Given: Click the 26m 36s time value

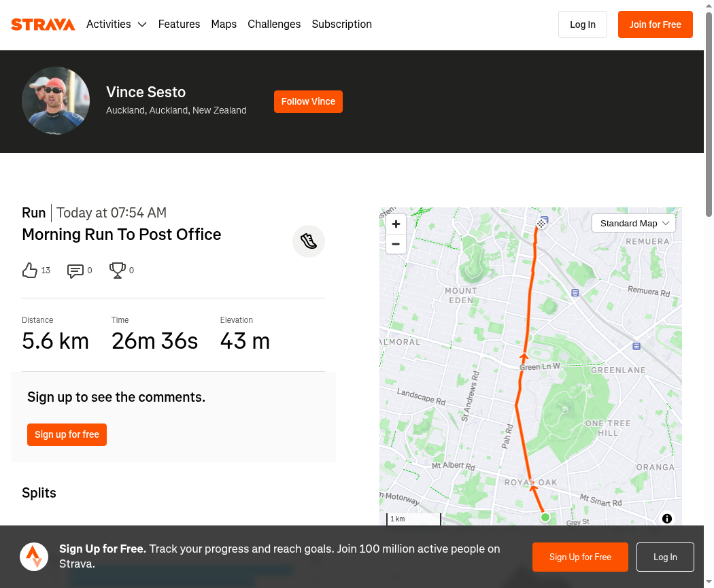Looking at the screenshot, I should click(155, 341).
